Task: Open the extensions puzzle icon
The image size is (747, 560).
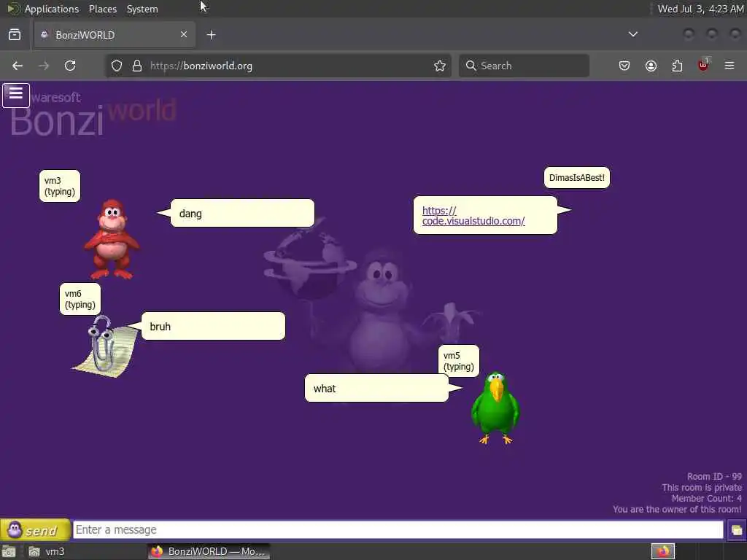Action: click(x=677, y=66)
